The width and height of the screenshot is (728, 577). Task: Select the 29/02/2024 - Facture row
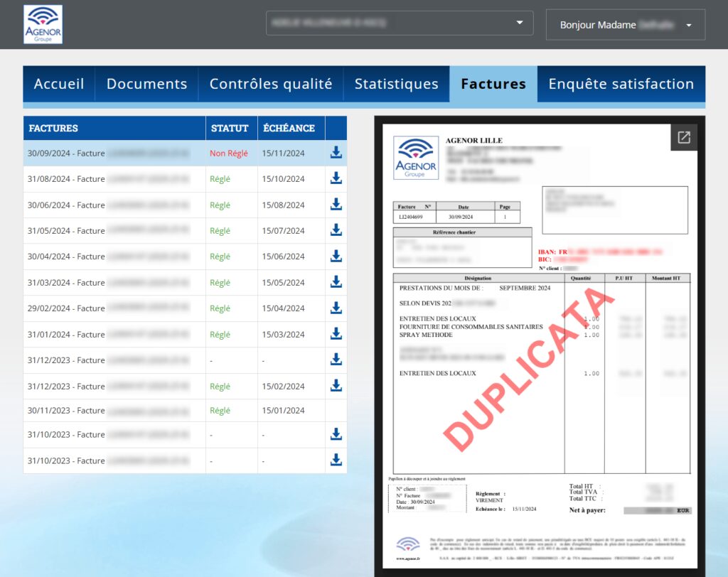185,308
